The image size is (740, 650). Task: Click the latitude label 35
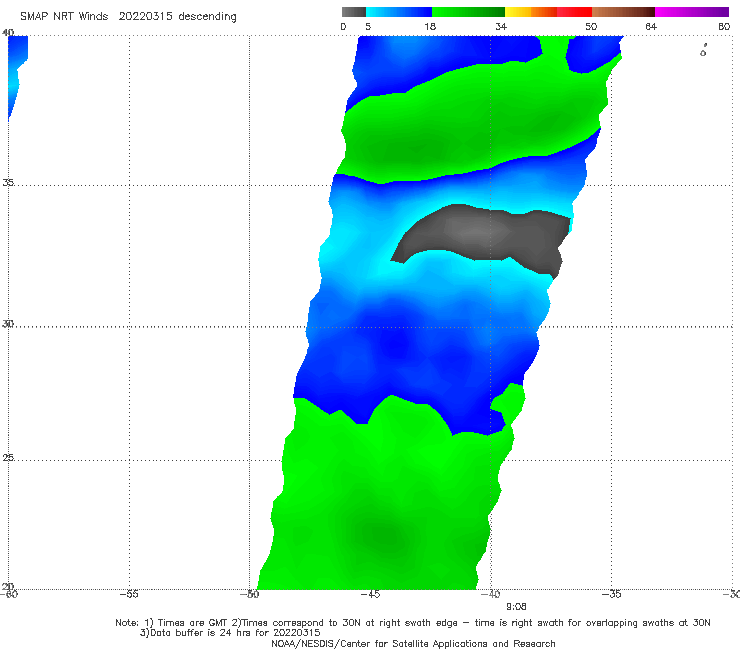coord(8,182)
